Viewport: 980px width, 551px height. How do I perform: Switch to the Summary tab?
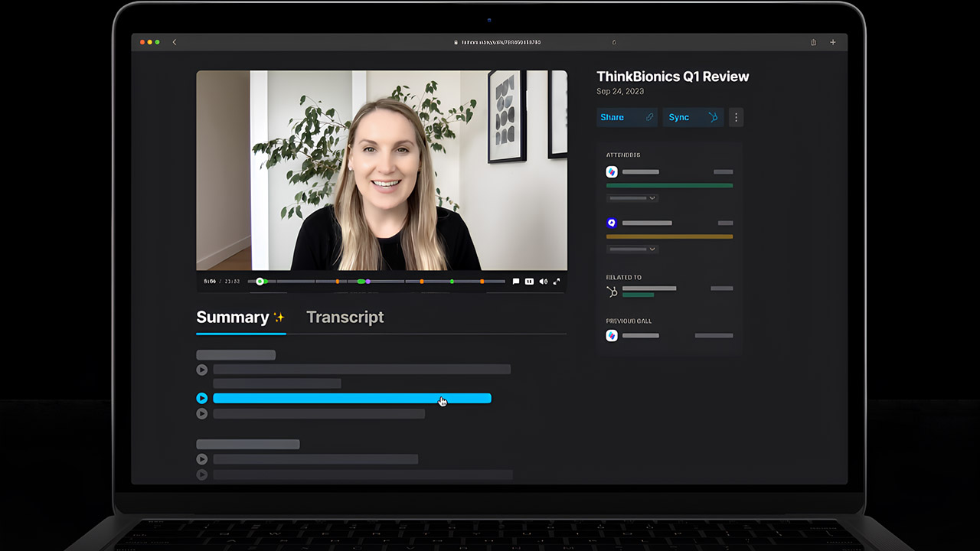click(x=240, y=318)
